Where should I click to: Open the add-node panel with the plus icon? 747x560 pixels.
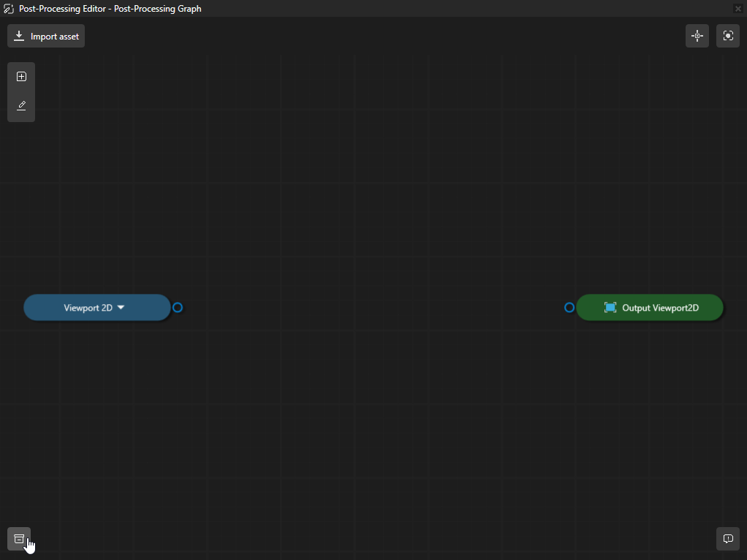[x=20, y=76]
